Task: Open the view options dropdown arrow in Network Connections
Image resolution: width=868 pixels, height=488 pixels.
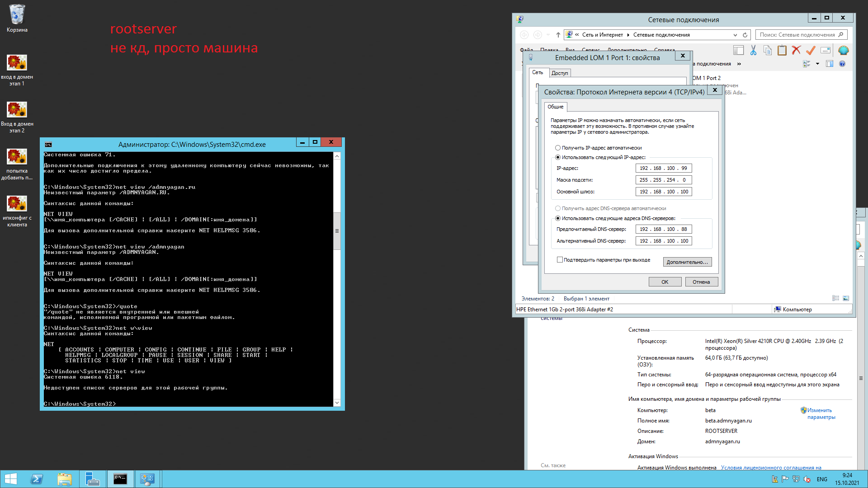Action: (817, 64)
